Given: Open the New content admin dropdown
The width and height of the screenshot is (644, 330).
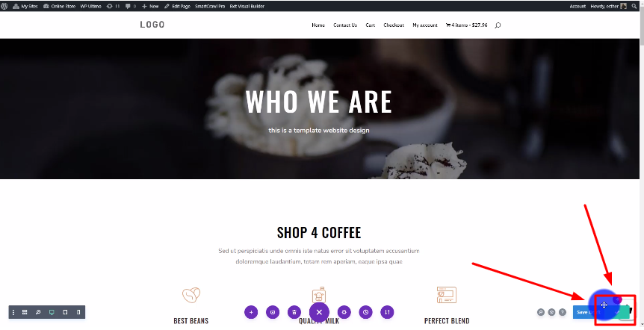Looking at the screenshot, I should coord(150,6).
